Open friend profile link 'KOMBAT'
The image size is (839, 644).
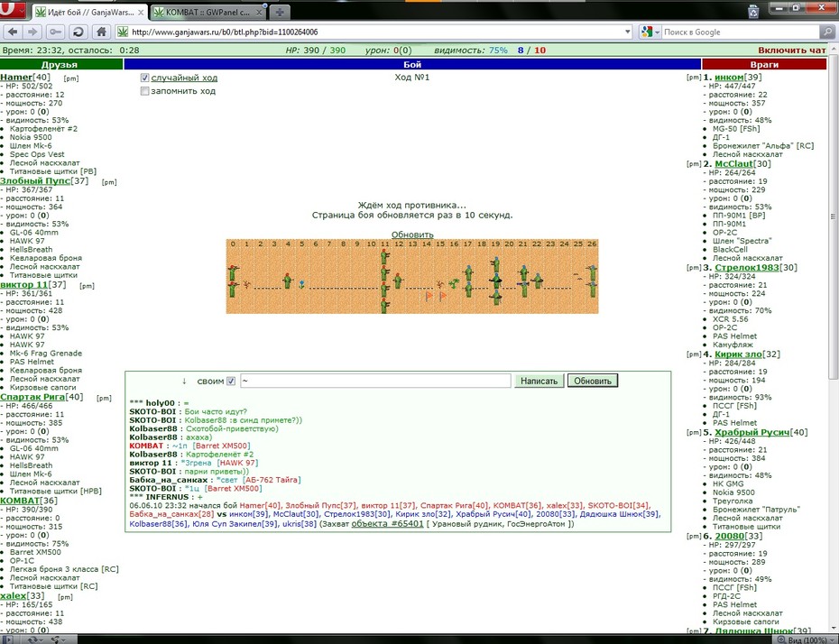21,501
